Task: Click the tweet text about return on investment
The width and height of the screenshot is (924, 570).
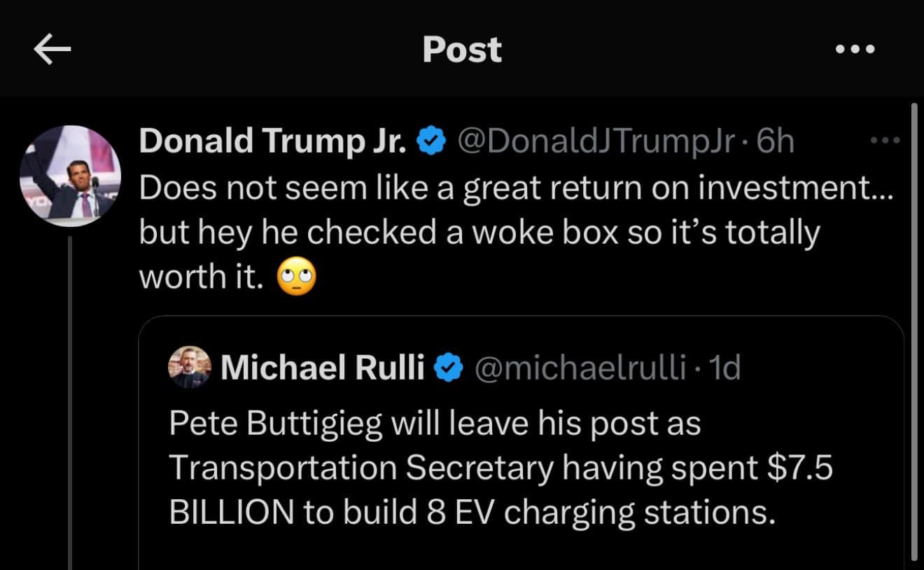Action: (x=516, y=233)
